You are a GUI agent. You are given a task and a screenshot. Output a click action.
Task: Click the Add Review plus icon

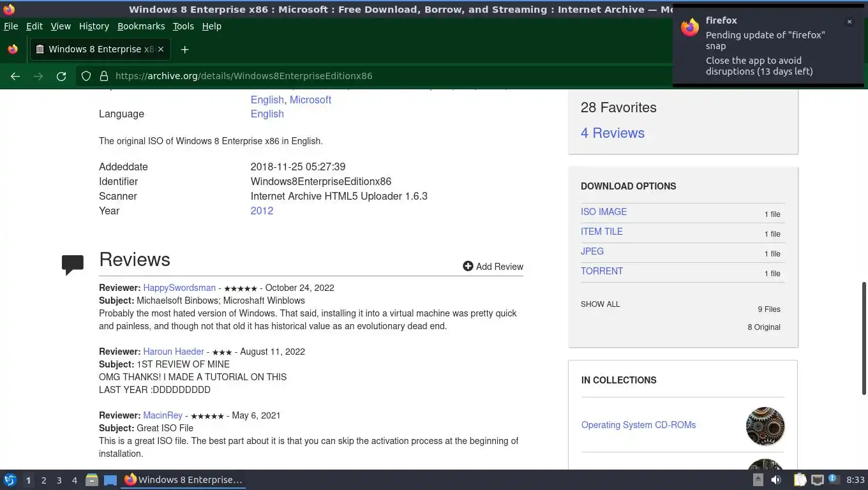click(468, 266)
